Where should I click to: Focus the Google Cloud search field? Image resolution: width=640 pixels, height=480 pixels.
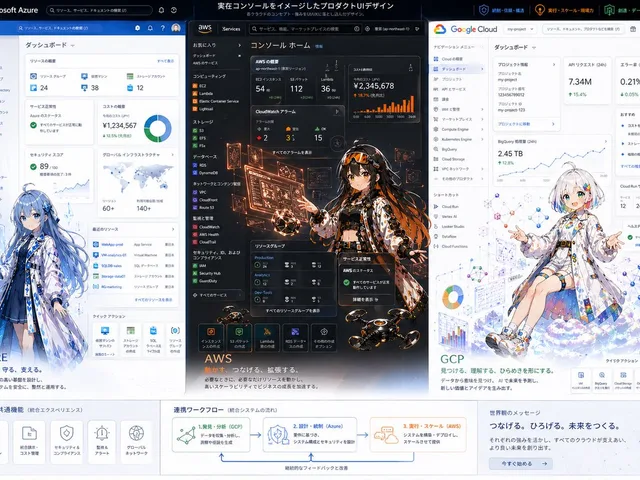tap(583, 29)
